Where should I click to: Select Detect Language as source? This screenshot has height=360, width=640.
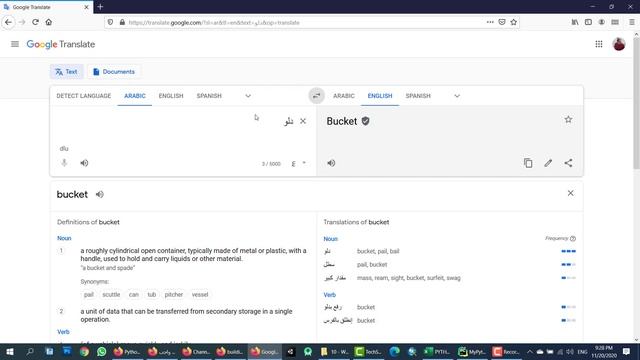[84, 96]
